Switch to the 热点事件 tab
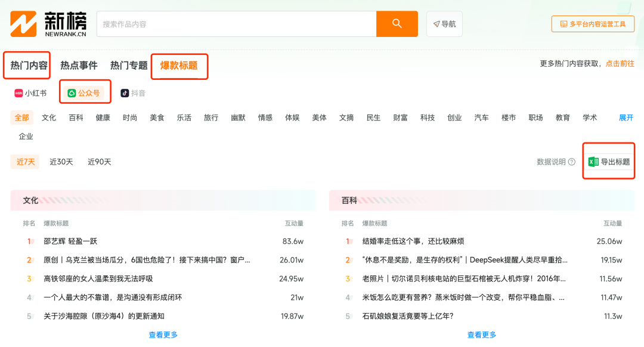Viewport: 644px width, 347px height. coord(80,65)
